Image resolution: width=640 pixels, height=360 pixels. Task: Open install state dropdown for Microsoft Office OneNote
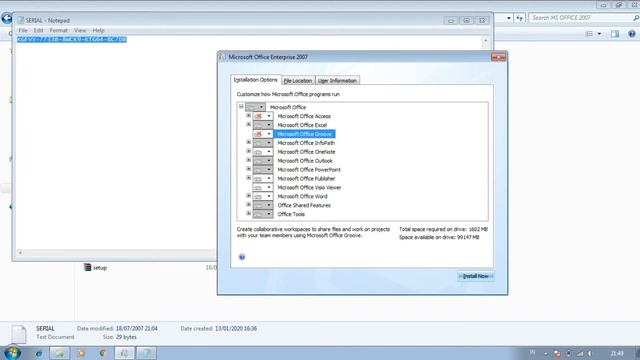coord(263,152)
